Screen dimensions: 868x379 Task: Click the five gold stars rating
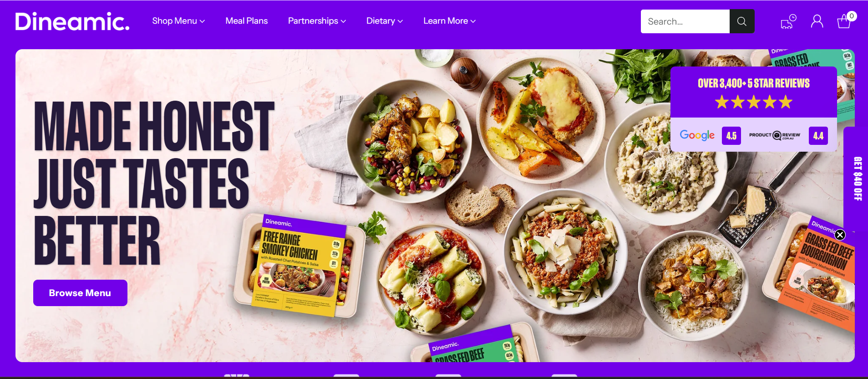[x=754, y=102]
